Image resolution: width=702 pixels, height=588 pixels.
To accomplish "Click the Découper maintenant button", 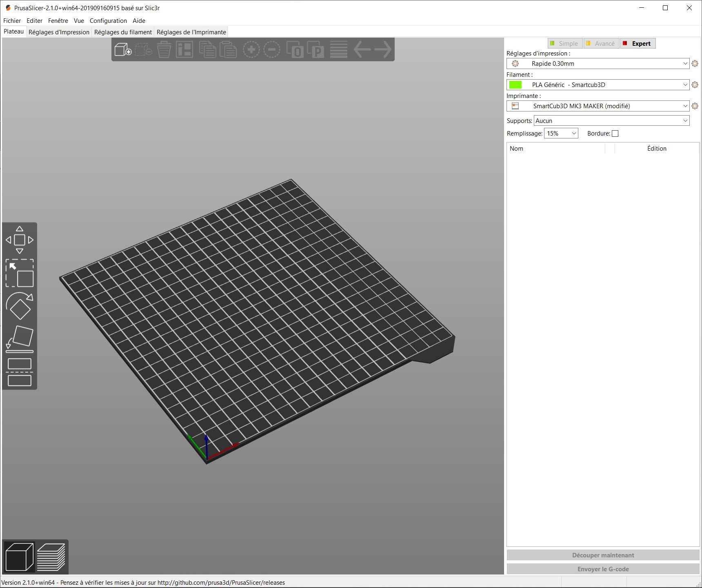I will pyautogui.click(x=603, y=555).
